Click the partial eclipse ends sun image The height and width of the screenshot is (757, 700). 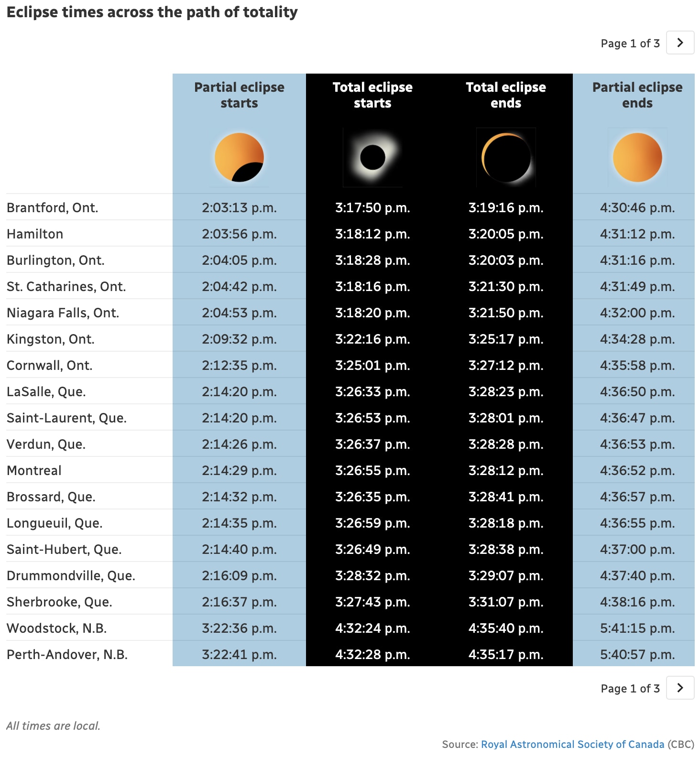(x=637, y=157)
